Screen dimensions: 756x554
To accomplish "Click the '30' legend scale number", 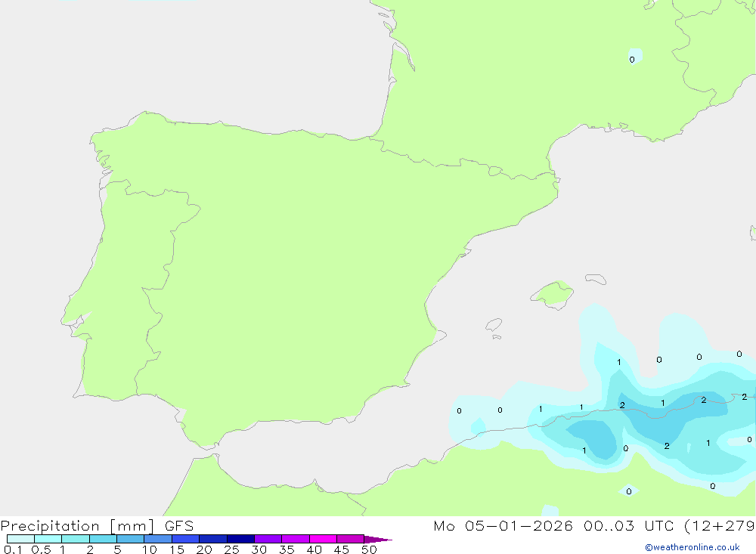I will (x=259, y=549).
